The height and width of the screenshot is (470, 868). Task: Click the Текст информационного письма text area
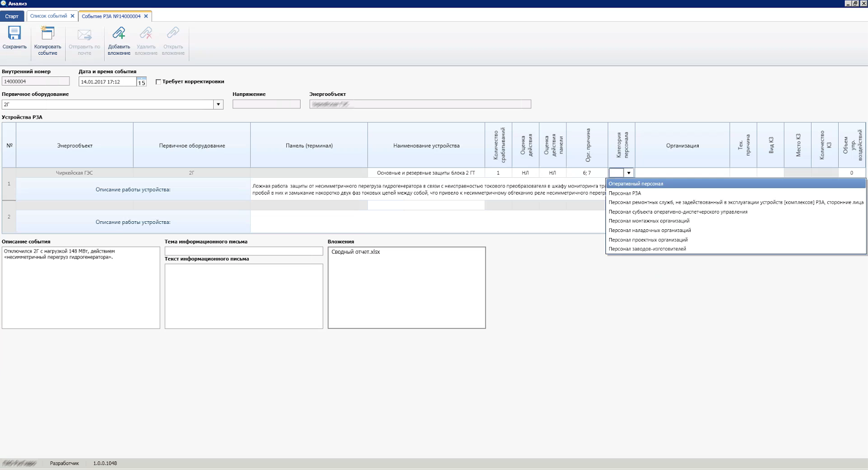point(244,296)
